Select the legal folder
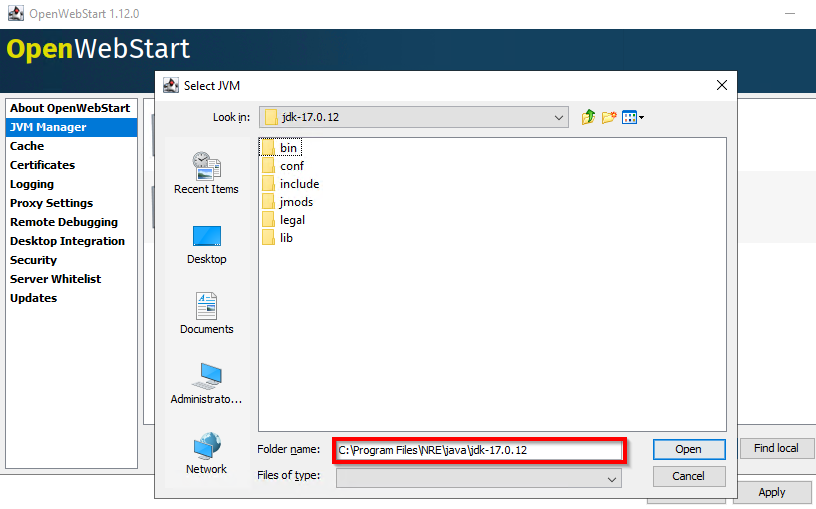 [x=283, y=220]
